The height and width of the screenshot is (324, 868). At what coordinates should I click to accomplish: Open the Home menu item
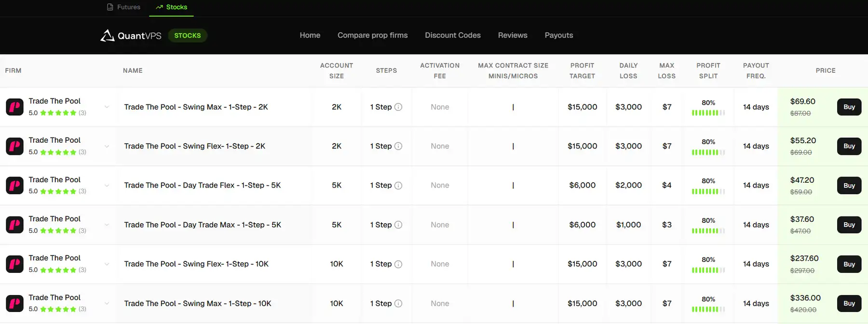(310, 35)
